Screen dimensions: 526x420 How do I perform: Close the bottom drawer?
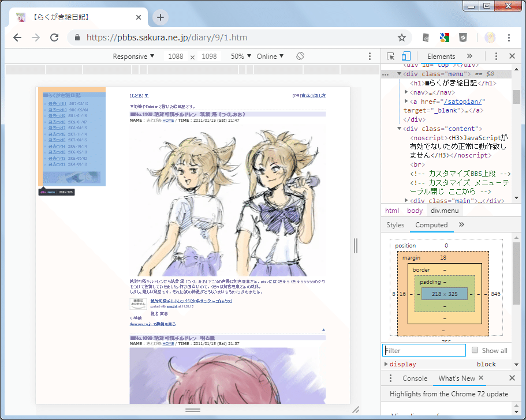[x=512, y=378]
